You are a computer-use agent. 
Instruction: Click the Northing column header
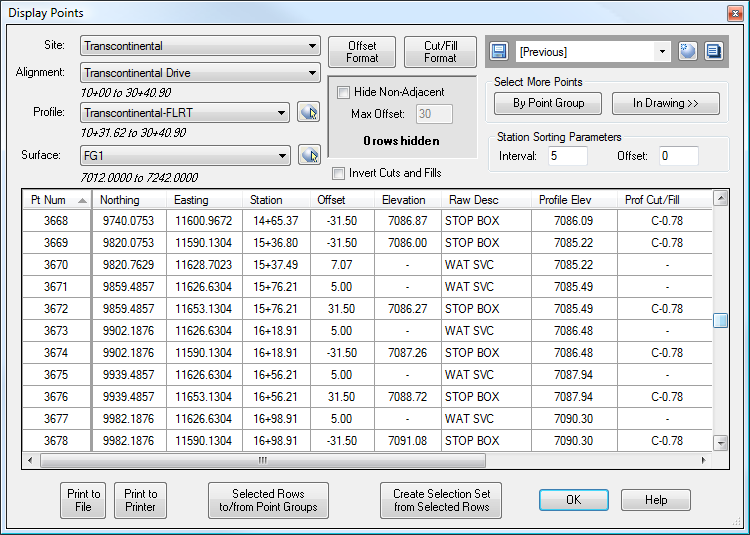[129, 200]
